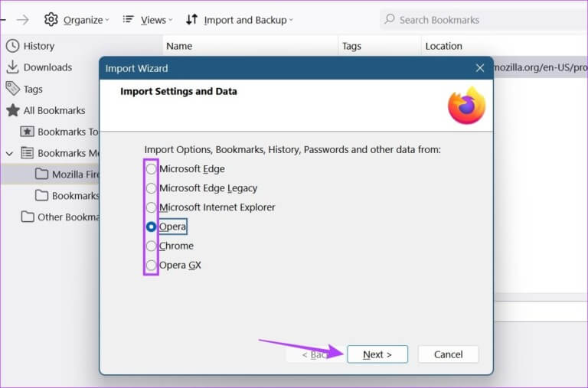Open the Views dropdown menu
The height and width of the screenshot is (388, 588).
click(x=156, y=20)
